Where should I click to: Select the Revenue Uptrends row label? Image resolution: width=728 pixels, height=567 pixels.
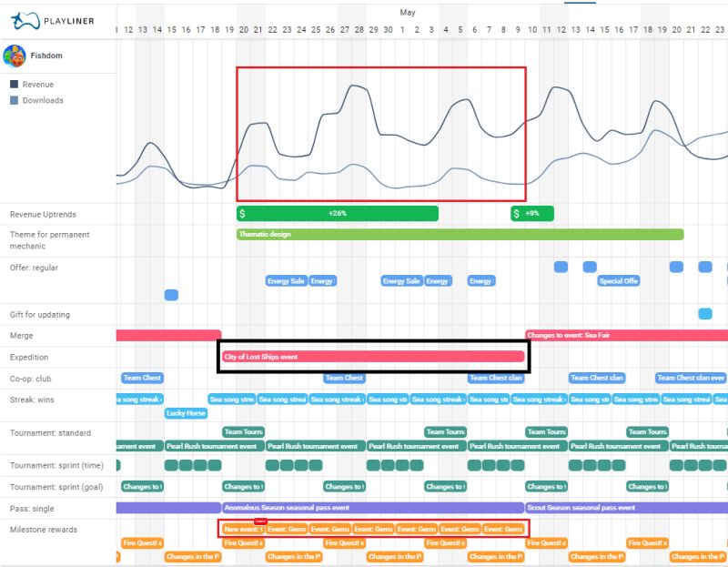tap(43, 215)
